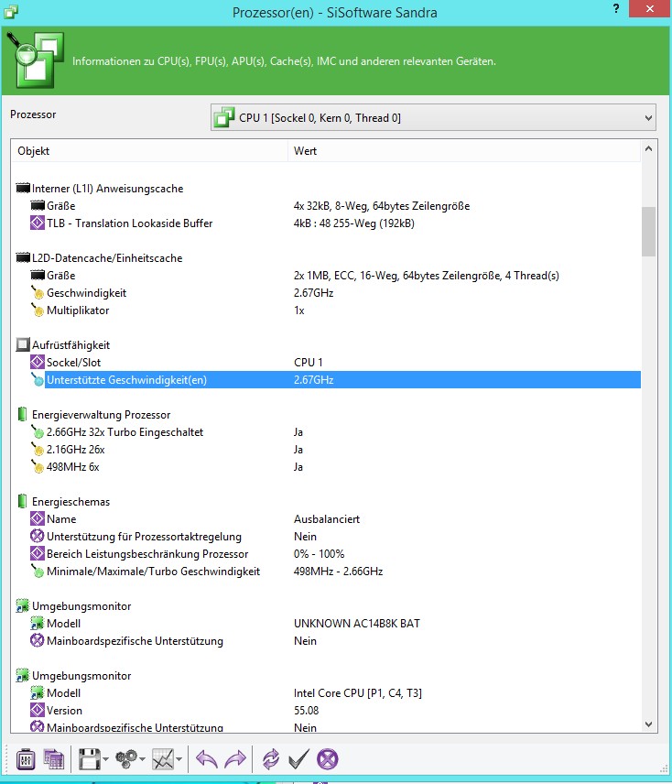This screenshot has height=784, width=672.
Task: Click the value 4kB : 48 255-Weg (192kB)
Action: [x=353, y=223]
